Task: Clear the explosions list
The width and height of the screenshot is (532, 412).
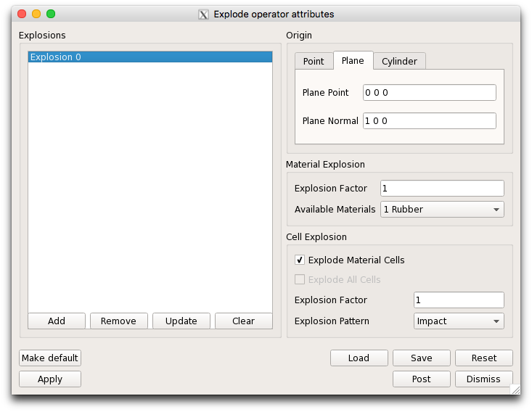Action: [x=244, y=321]
